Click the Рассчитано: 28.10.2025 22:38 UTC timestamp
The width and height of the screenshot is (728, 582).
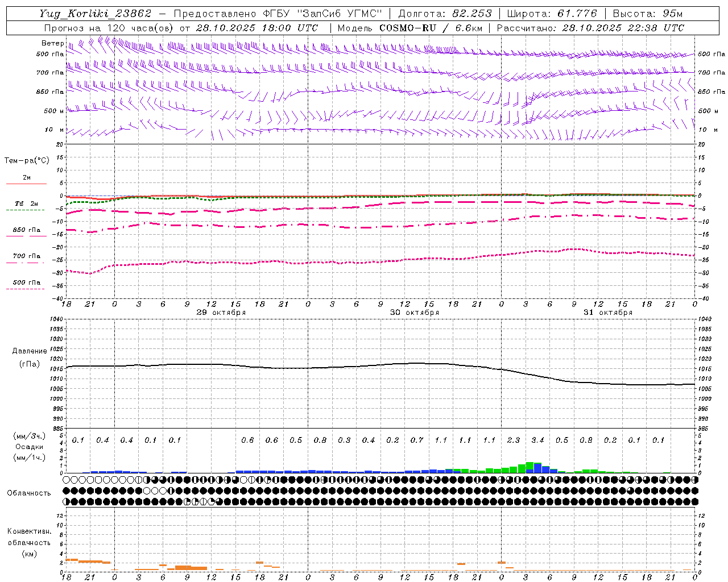coord(590,28)
